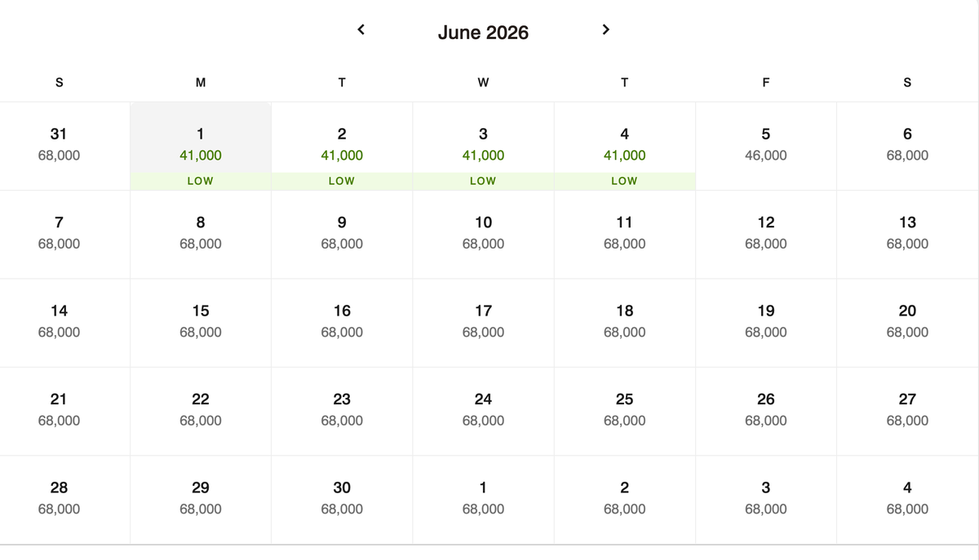Click the June 2026 month heading
Screen dimensions: 979x560
click(483, 33)
